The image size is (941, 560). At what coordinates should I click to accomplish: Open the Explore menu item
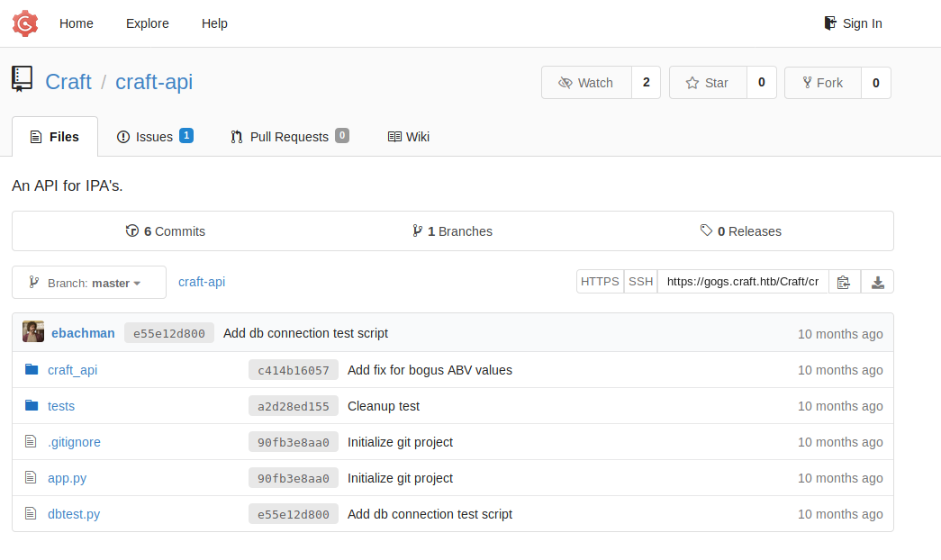tap(147, 23)
